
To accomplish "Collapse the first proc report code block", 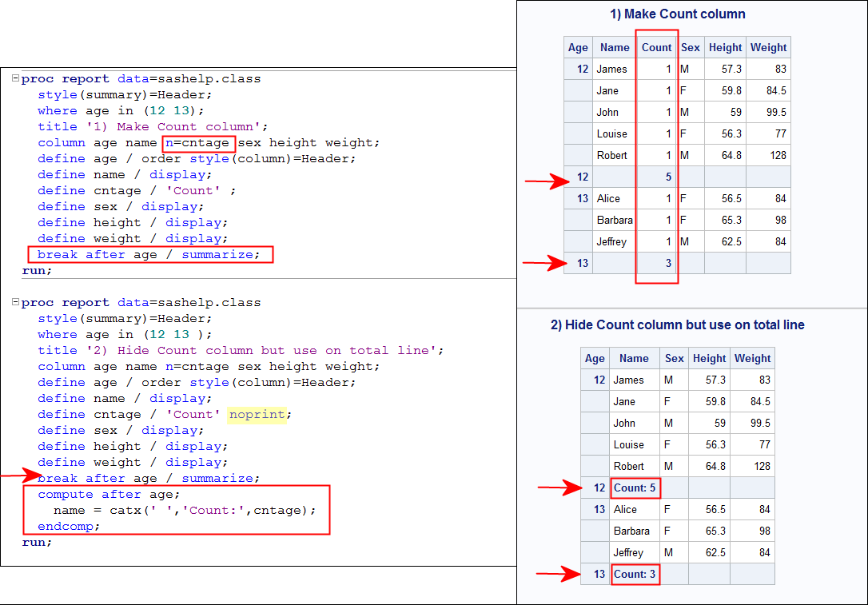I will click(x=15, y=79).
